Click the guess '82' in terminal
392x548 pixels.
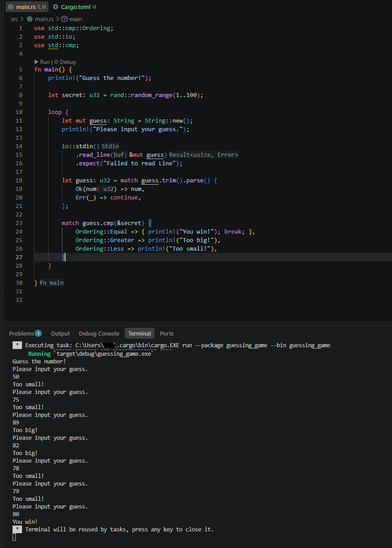pos(16,446)
